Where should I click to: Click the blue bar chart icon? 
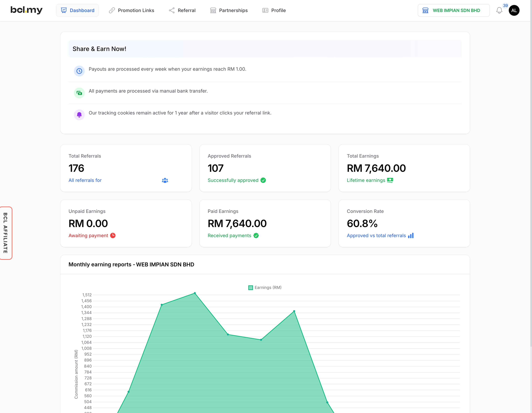coord(411,236)
